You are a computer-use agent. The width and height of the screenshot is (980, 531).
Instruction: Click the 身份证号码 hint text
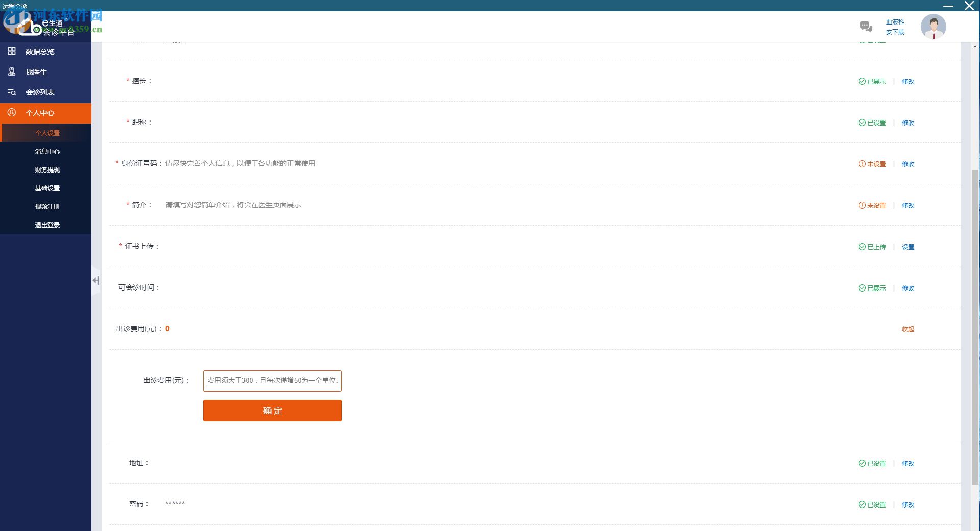click(240, 163)
